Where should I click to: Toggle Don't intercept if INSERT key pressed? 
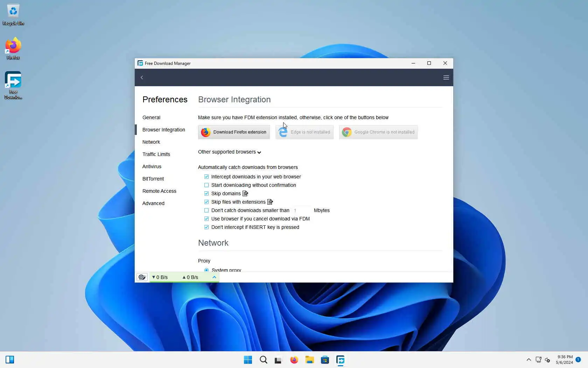point(206,227)
